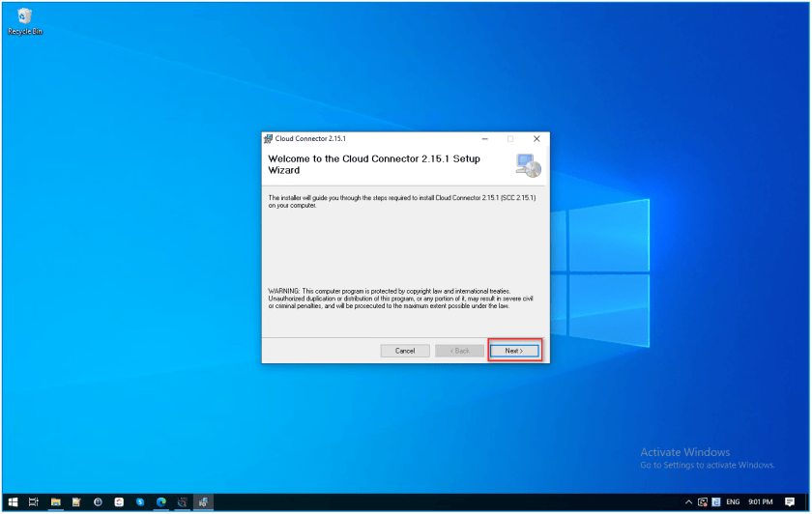Click the greyed-out Back button
The height and width of the screenshot is (514, 812).
[x=460, y=351]
